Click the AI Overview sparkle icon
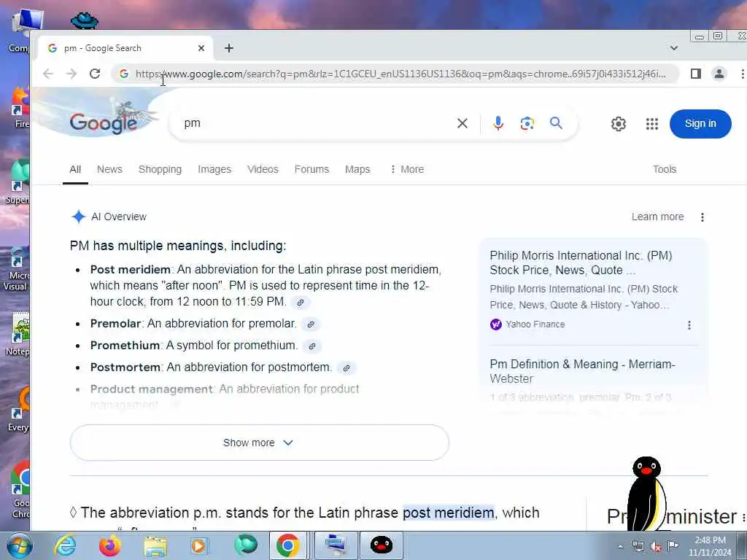 78,217
